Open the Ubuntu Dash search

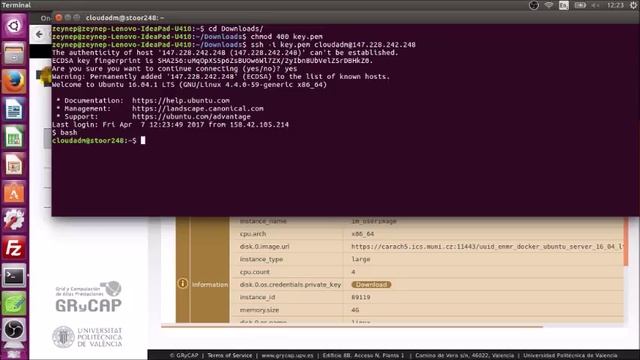click(x=14, y=26)
